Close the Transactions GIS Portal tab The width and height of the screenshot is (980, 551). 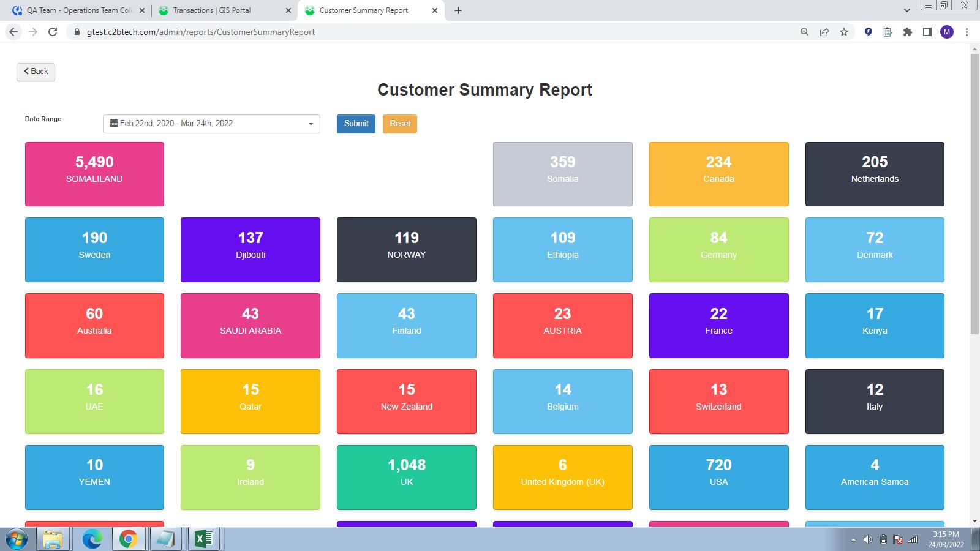288,10
